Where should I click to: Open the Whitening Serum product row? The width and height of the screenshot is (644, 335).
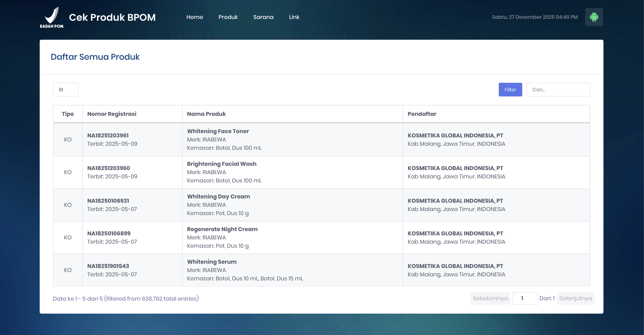212,262
